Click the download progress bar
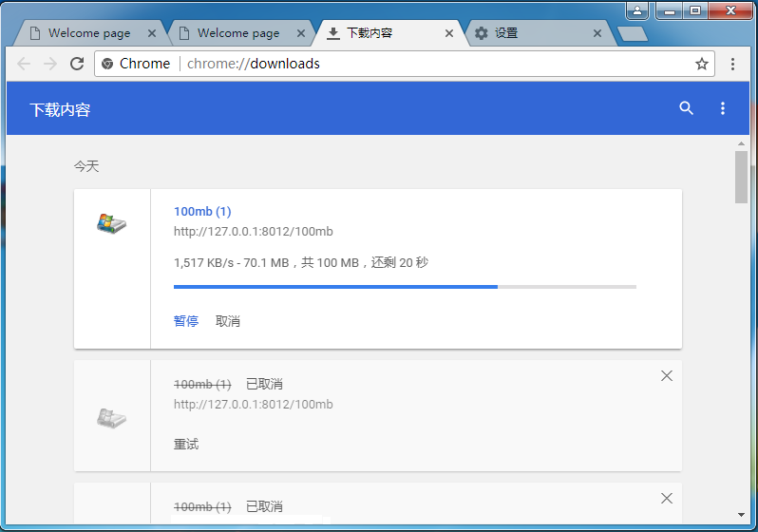The image size is (758, 532). (x=405, y=286)
